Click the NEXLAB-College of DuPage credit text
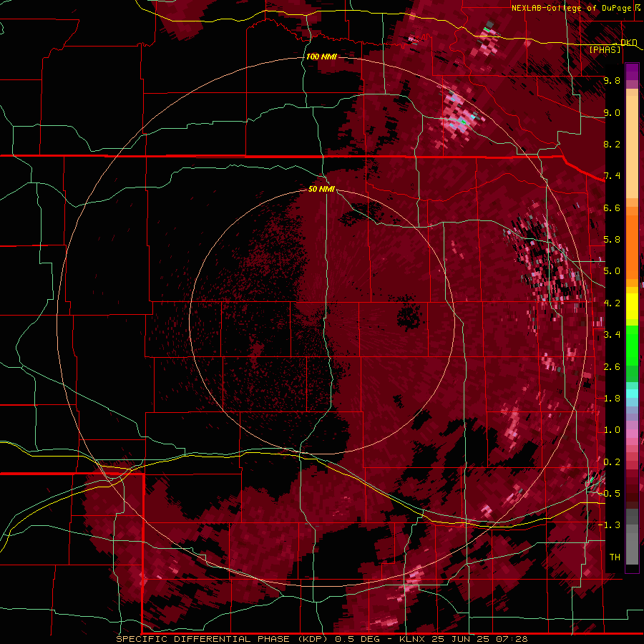 click(x=571, y=8)
